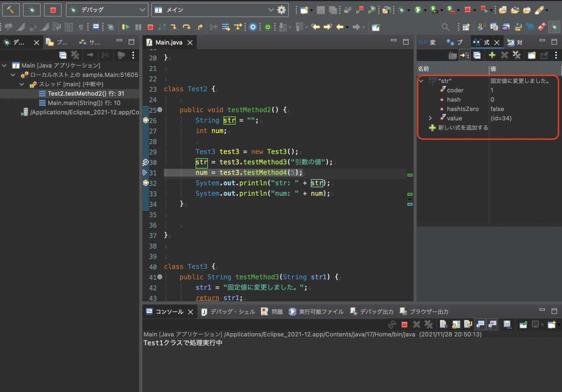Terminate the running debug session
The image size is (562, 392).
[x=150, y=27]
